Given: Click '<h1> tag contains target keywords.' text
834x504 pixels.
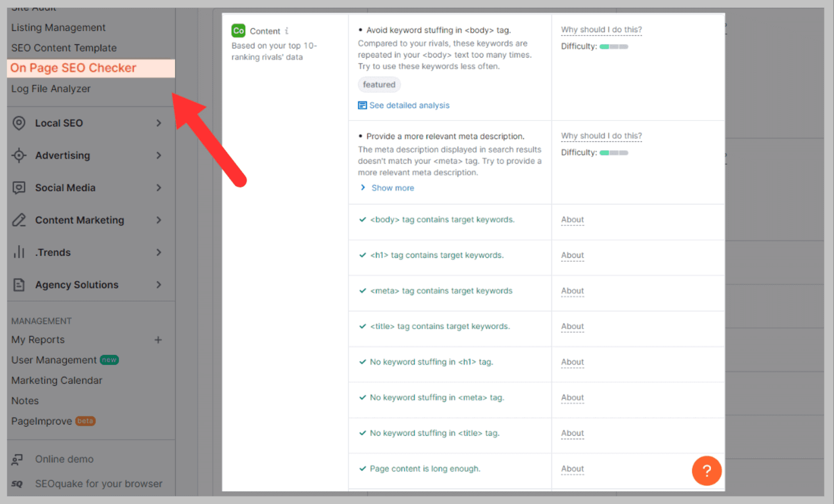Looking at the screenshot, I should click(x=437, y=255).
